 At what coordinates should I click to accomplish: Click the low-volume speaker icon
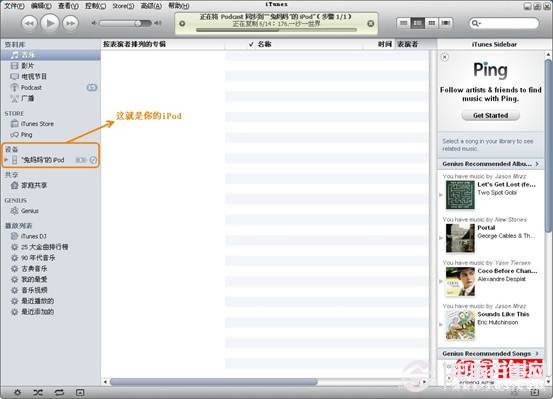pos(94,23)
